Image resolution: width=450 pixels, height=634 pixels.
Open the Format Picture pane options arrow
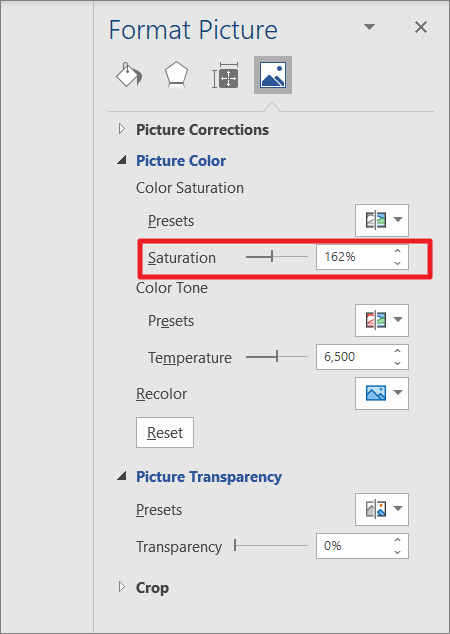(369, 27)
